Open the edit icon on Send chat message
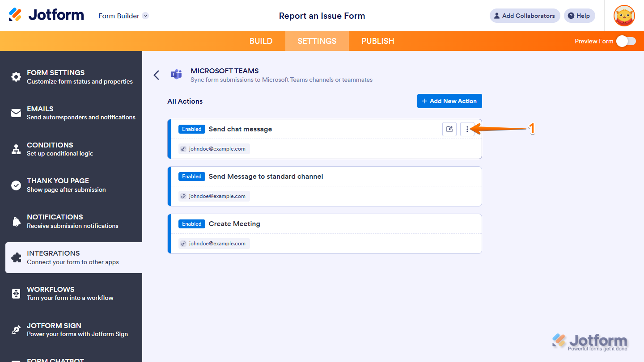 coord(449,129)
